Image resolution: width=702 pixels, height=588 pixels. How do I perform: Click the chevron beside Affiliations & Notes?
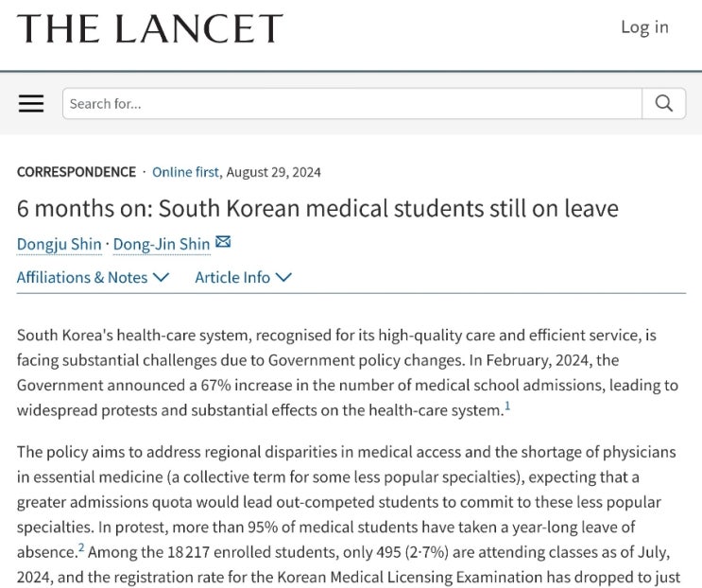(161, 277)
